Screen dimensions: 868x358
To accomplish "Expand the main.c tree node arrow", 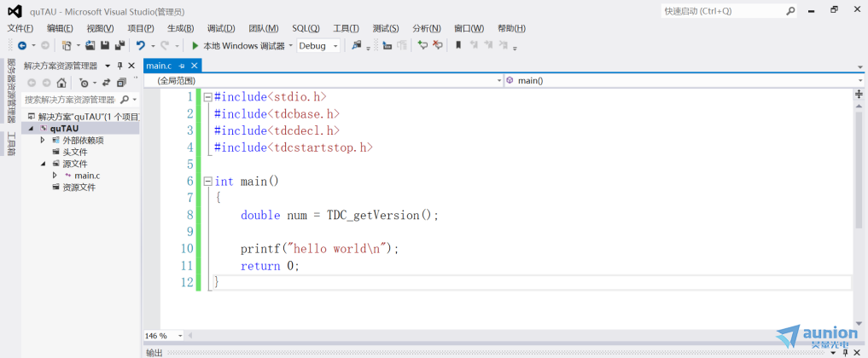I will click(55, 175).
